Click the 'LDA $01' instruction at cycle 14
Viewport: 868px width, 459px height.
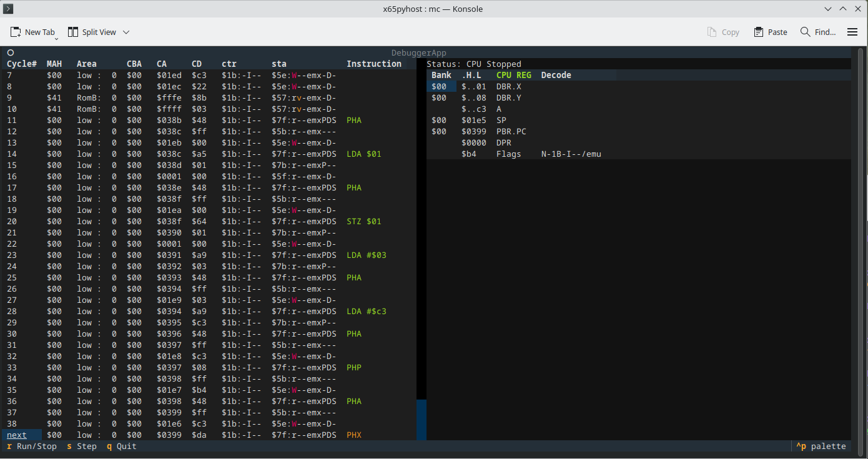(364, 154)
